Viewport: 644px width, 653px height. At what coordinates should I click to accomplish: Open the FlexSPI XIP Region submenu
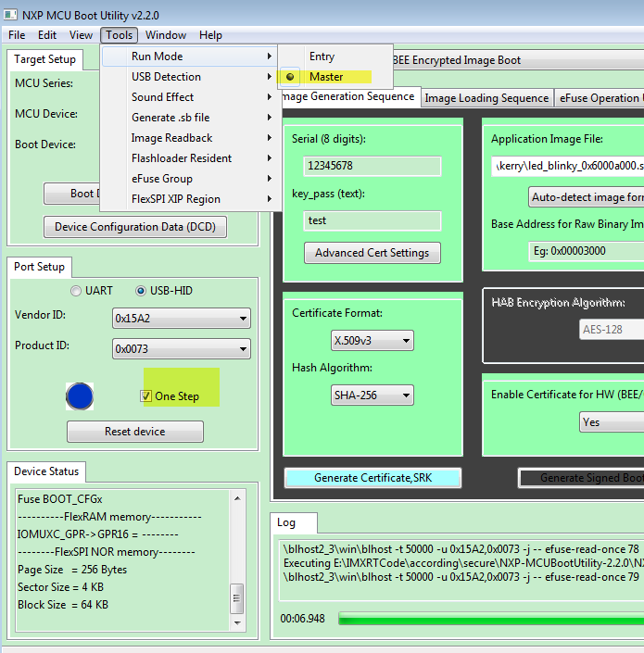click(x=191, y=199)
